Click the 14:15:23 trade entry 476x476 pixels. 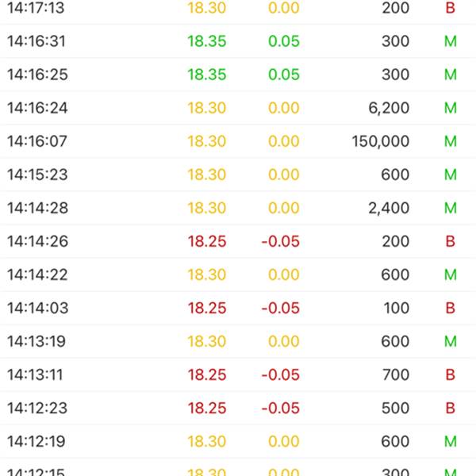pyautogui.click(x=238, y=175)
